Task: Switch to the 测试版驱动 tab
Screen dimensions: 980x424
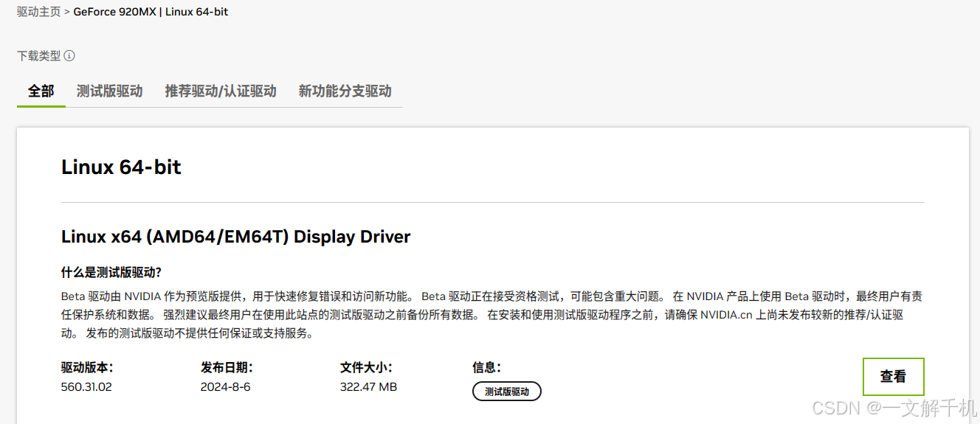Action: [x=109, y=91]
